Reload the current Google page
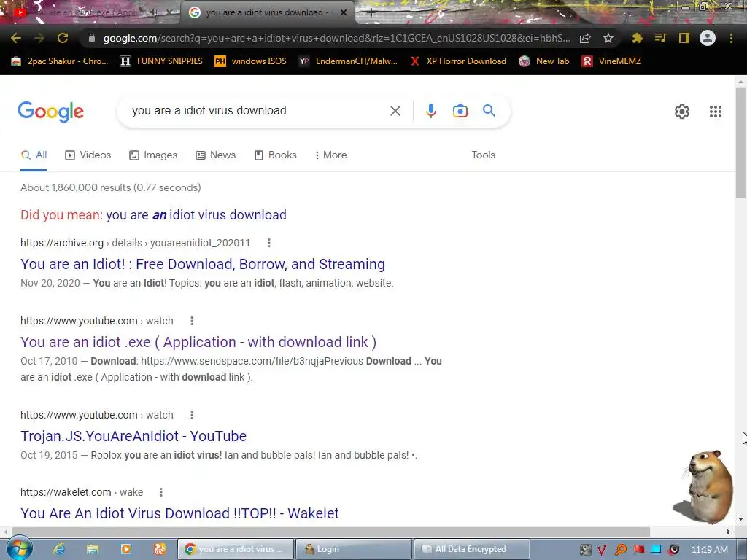The width and height of the screenshot is (747, 560). pyautogui.click(x=63, y=38)
